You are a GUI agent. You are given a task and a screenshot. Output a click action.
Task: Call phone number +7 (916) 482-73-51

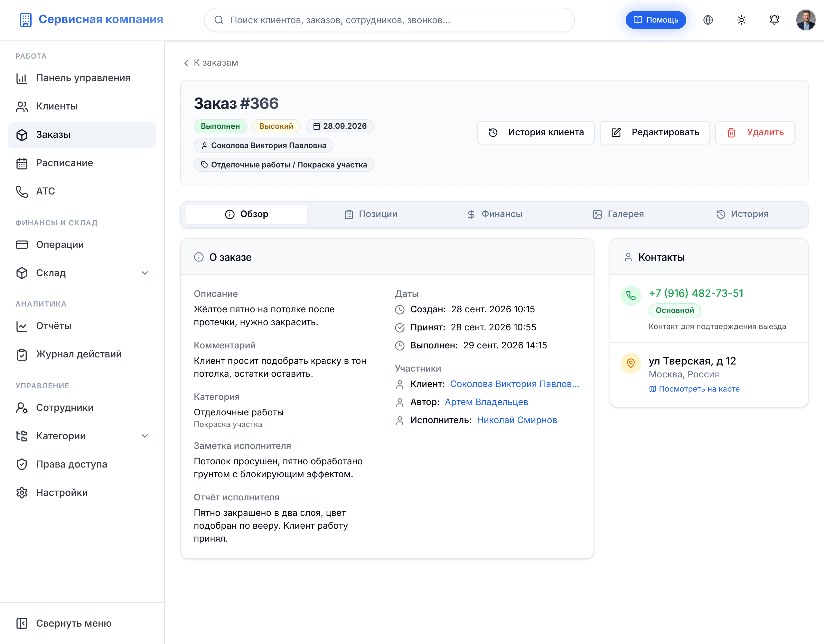(x=696, y=293)
